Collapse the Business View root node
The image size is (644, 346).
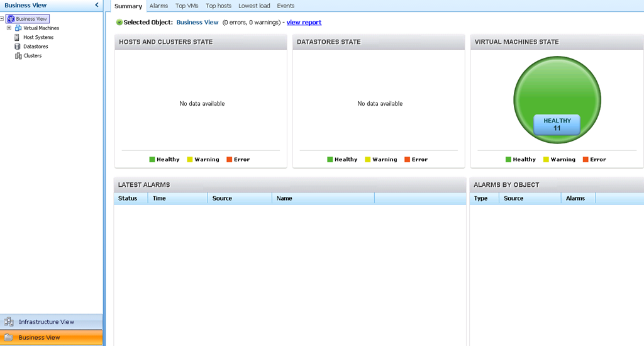coord(3,19)
